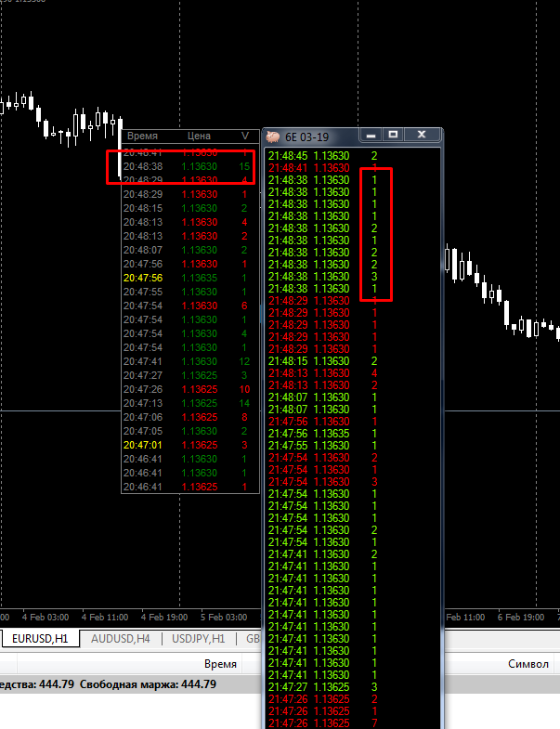
Task: Click the 4 Feb 11:00 time axis label
Action: point(105,618)
